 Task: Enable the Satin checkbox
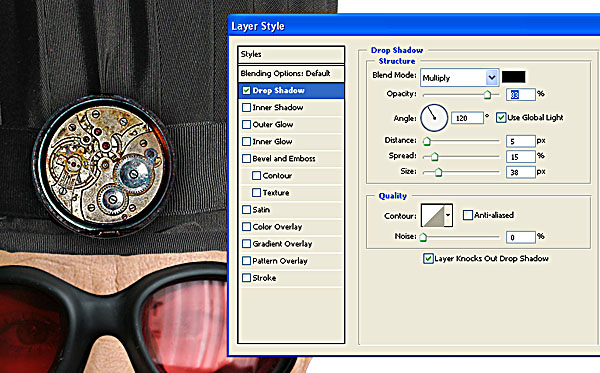[246, 210]
